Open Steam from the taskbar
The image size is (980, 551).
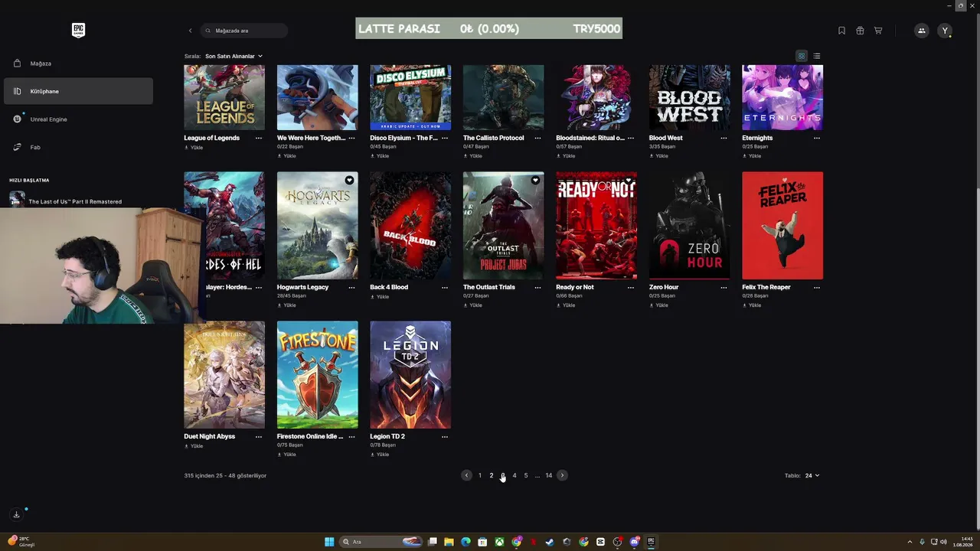(550, 542)
